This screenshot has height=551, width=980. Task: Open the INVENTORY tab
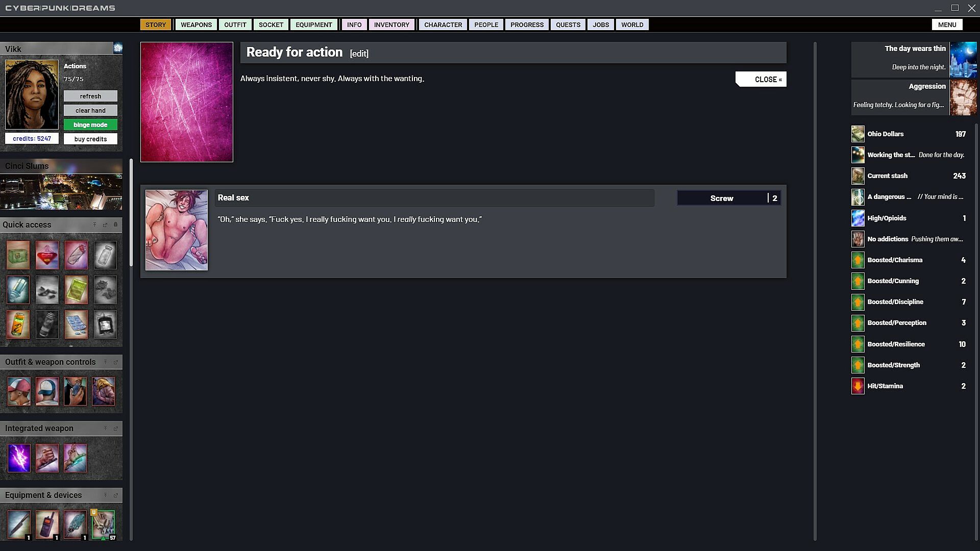tap(391, 24)
